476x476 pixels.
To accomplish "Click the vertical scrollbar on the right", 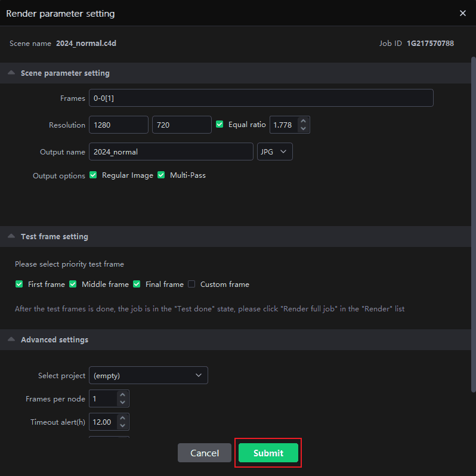I will click(473, 179).
